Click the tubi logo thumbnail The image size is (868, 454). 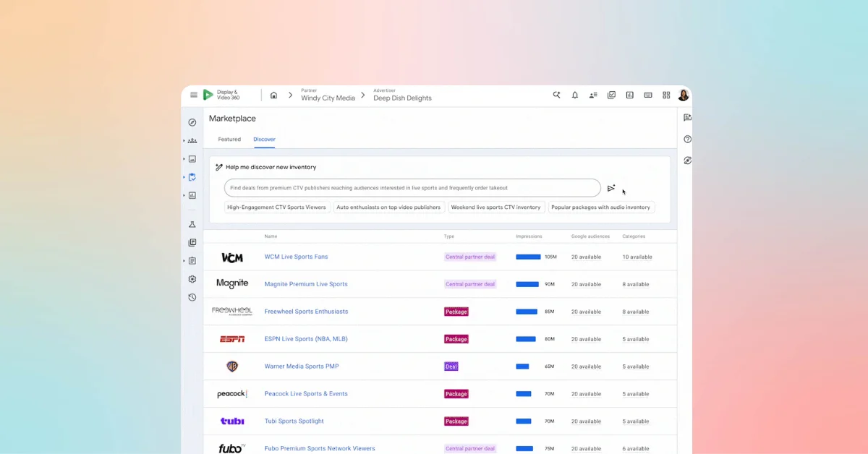coord(232,421)
